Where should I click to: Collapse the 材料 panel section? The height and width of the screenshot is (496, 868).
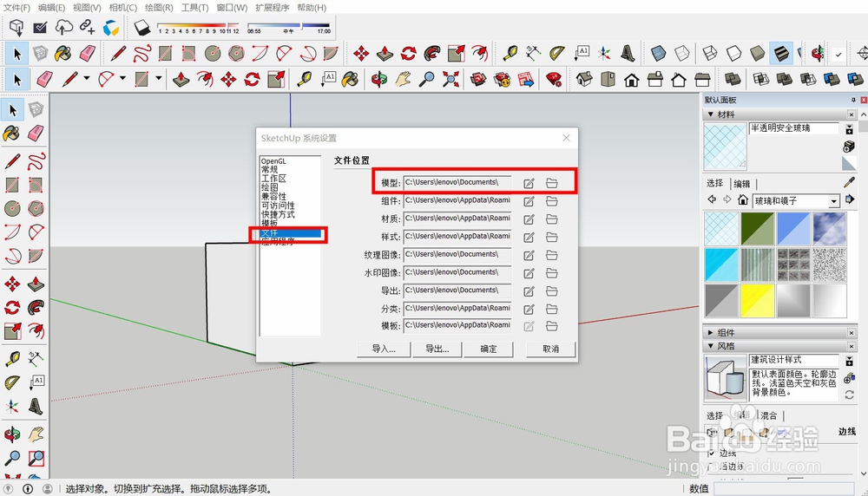coord(711,114)
